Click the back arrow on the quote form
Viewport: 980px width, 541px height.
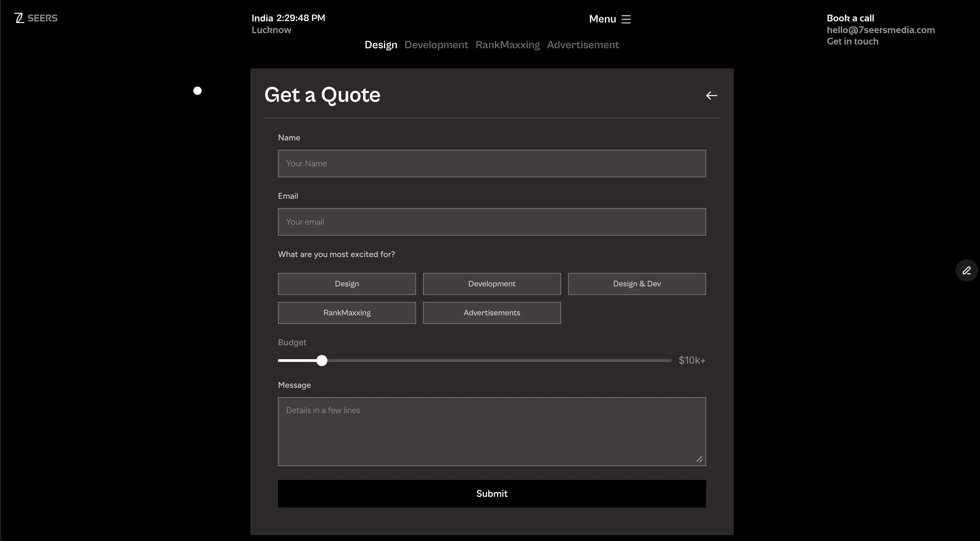(x=711, y=95)
